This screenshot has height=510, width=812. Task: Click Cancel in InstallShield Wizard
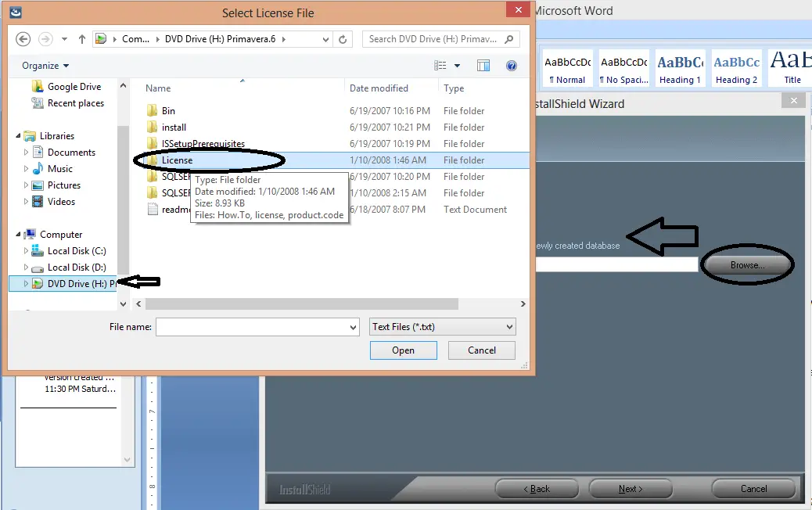pyautogui.click(x=753, y=489)
